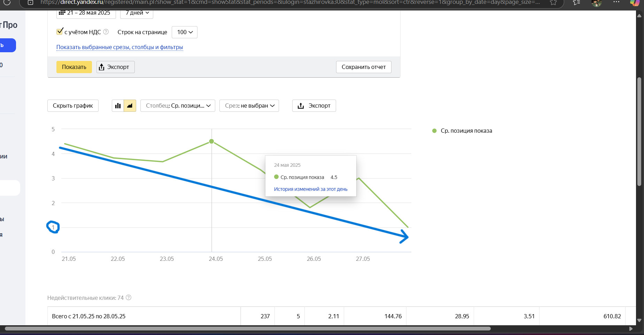Toggle Ср. позиция показа legend item
Viewport: 644px width, 335px height.
coord(462,131)
